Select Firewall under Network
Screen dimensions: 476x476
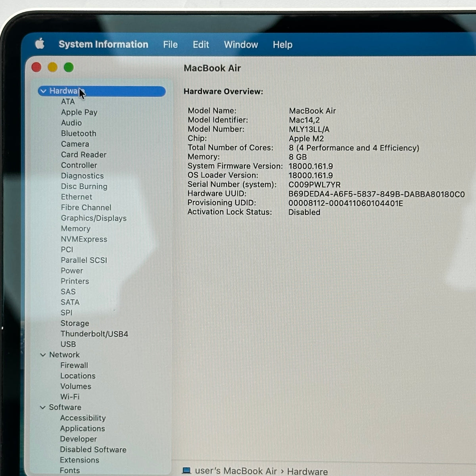(74, 365)
